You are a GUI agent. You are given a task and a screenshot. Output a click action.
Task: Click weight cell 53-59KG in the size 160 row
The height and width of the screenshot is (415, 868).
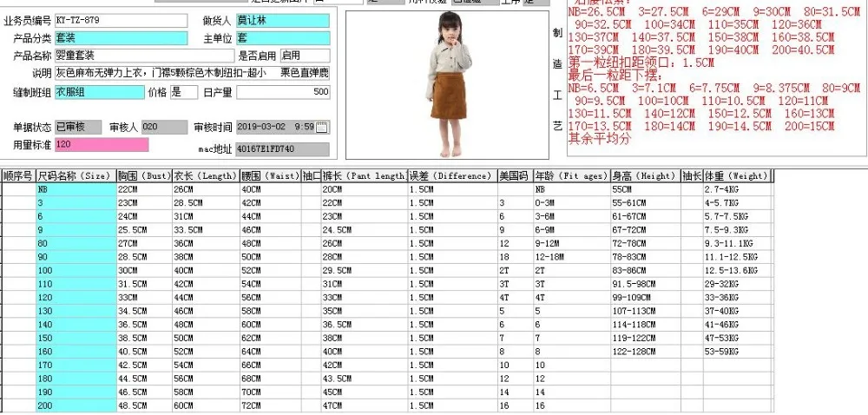click(x=737, y=352)
